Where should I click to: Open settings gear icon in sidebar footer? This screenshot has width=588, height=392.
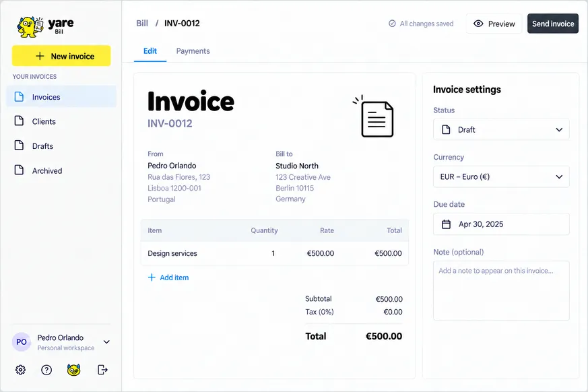tap(20, 370)
